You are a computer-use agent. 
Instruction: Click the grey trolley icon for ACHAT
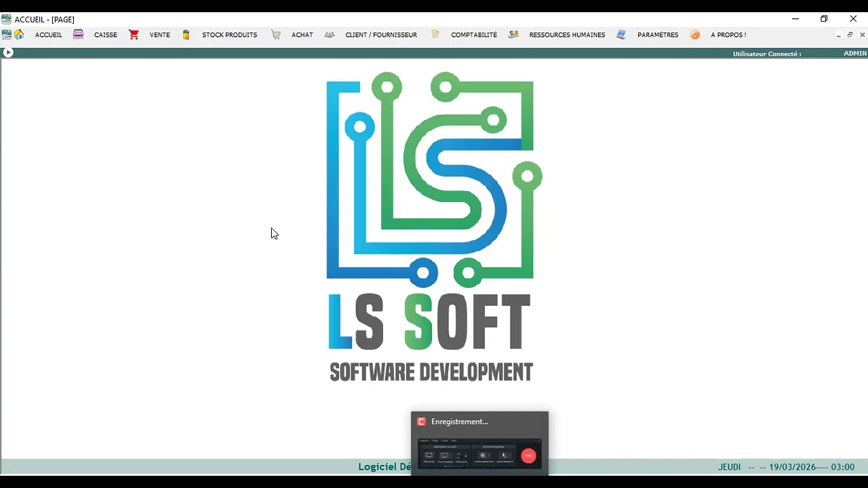pos(275,35)
